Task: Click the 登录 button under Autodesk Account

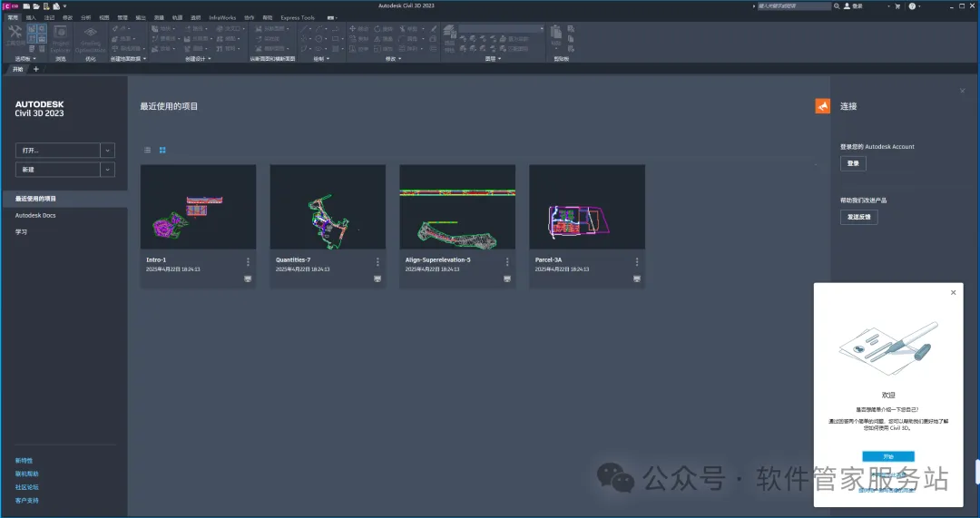Action: [853, 163]
